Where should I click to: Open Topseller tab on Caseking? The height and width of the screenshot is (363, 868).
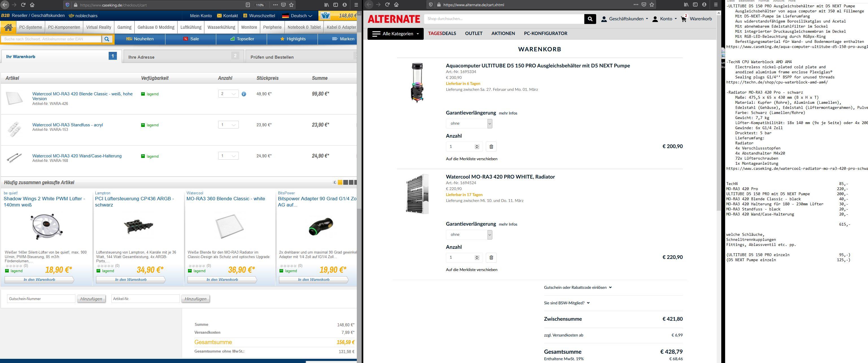[242, 39]
